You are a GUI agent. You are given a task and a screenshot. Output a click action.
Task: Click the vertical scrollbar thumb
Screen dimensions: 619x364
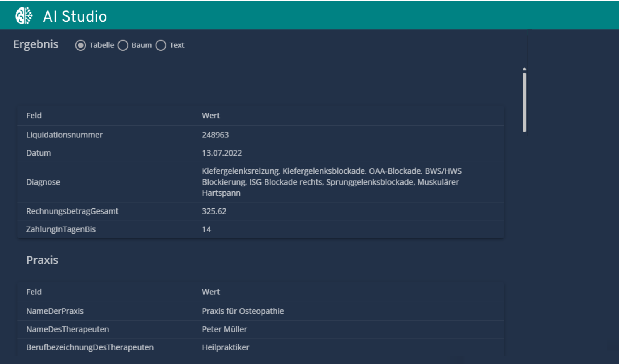pos(524,103)
